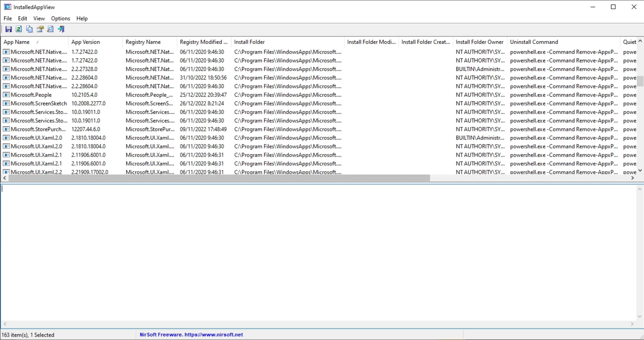This screenshot has height=340, width=644.
Task: Open the Help menu
Action: 82,18
